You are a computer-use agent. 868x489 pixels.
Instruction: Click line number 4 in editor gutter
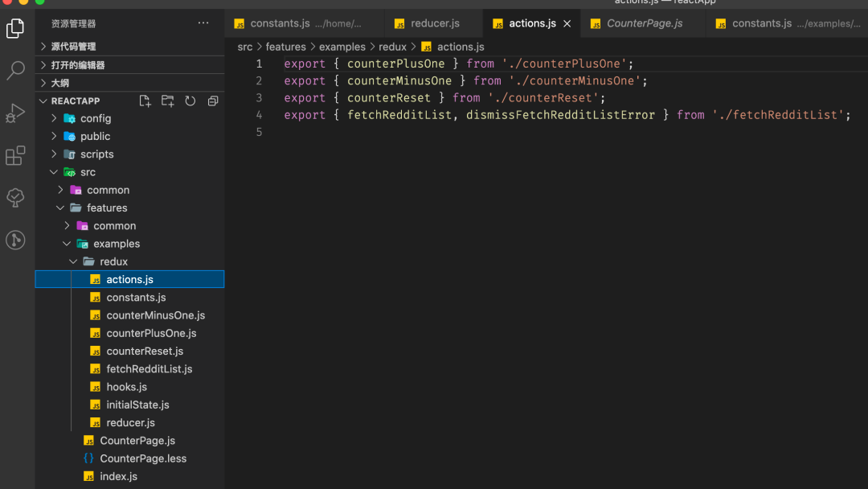[259, 115]
